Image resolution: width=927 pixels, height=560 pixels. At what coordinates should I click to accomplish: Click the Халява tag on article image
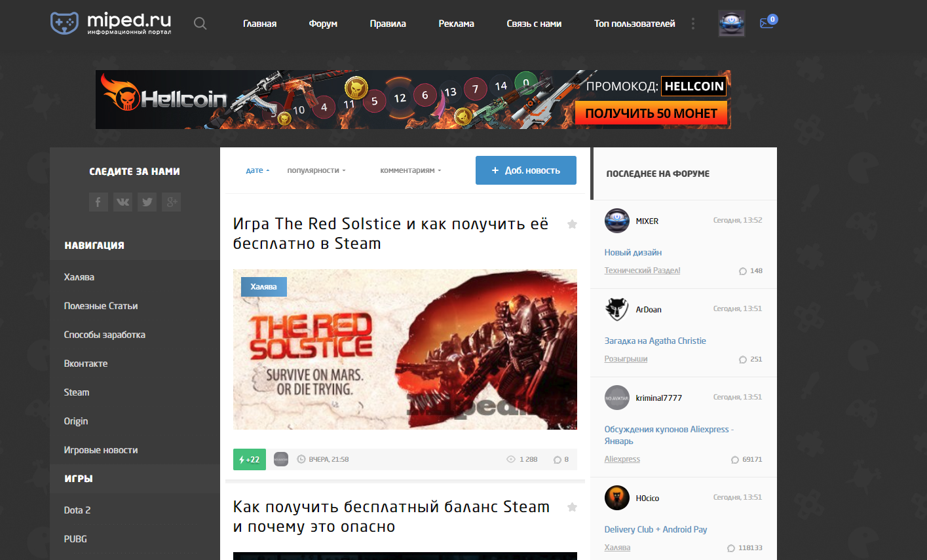[263, 287]
